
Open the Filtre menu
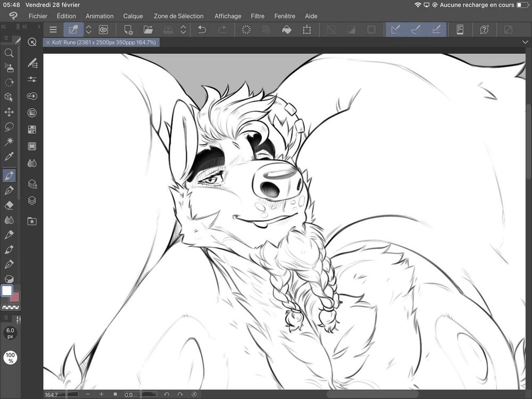[257, 16]
